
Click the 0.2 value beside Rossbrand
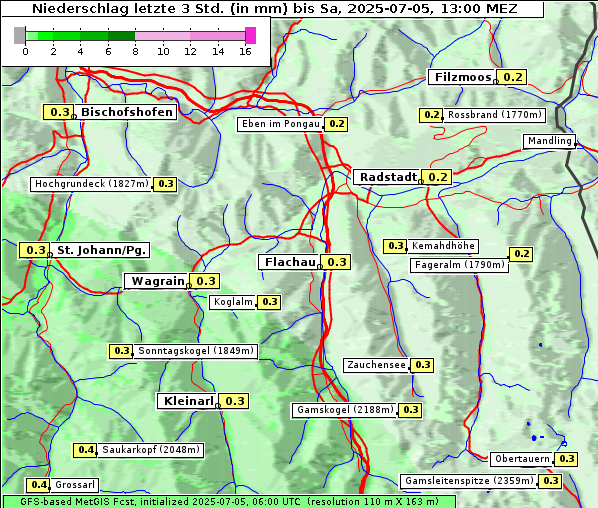tap(431, 115)
